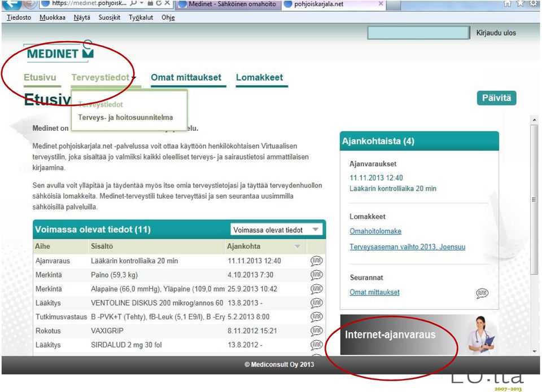This screenshot has width=542, height=392.
Task: Select Terveys- ja hoitosuunnitelma menu entry
Action: (x=125, y=117)
